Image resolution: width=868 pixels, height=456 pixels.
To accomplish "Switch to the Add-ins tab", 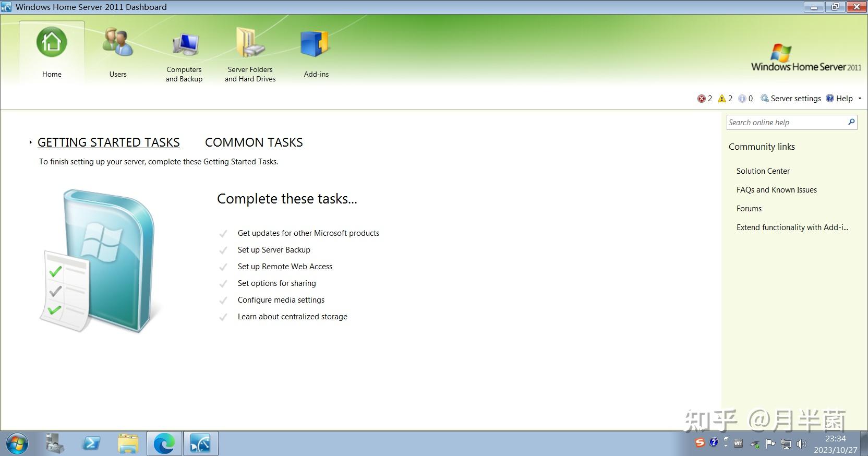I will click(316, 54).
